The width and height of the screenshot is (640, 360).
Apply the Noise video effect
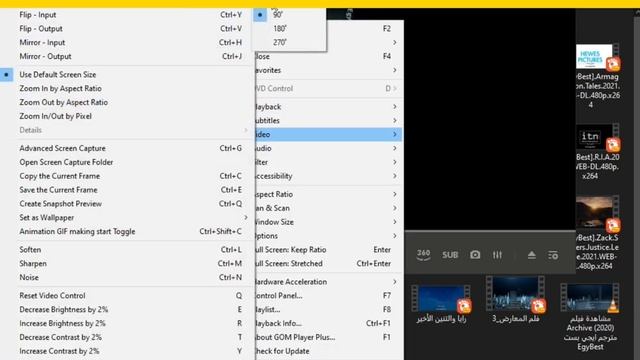126,277
